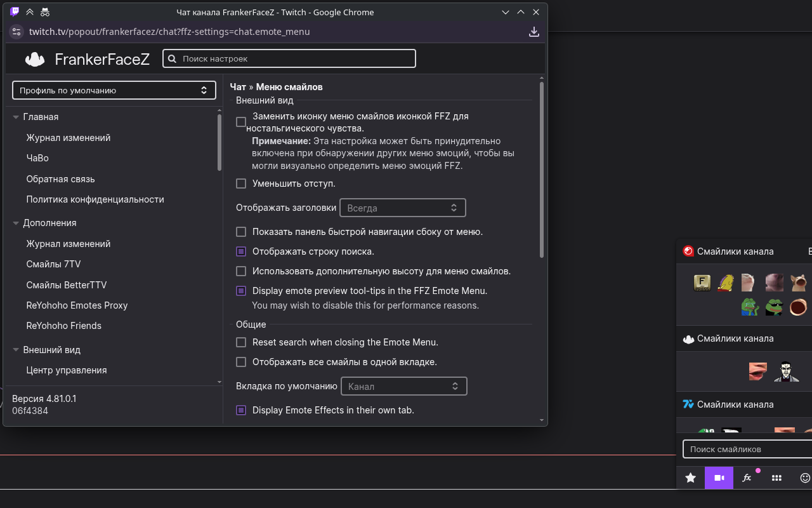Click the magnifier icon in settings search
Viewport: 812px width, 508px height.
pos(173,58)
